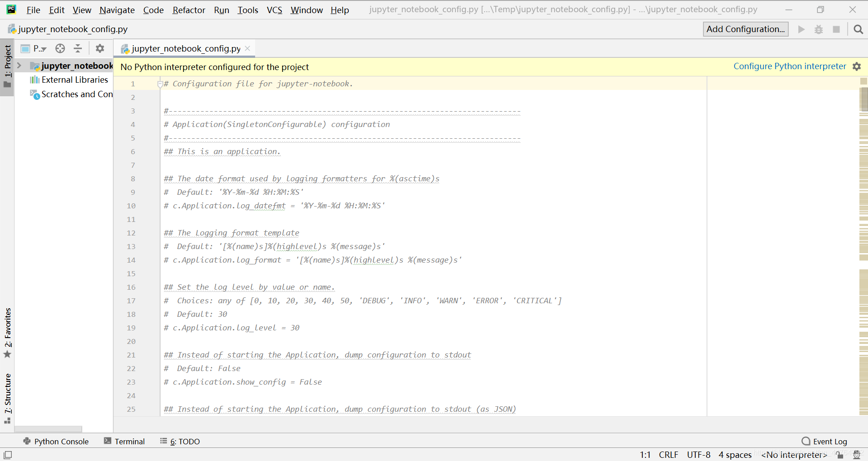The height and width of the screenshot is (461, 868).
Task: Click the editor vertical scrollbar thumb
Action: point(864,99)
